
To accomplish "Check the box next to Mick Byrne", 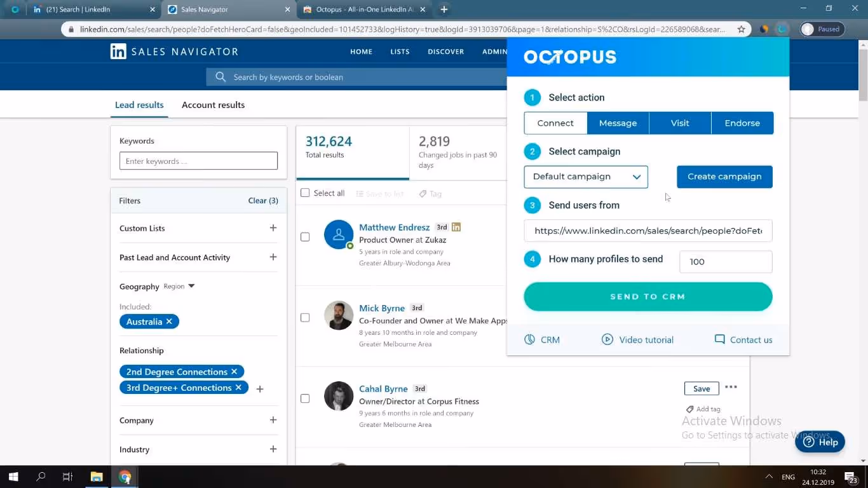I will pos(305,317).
